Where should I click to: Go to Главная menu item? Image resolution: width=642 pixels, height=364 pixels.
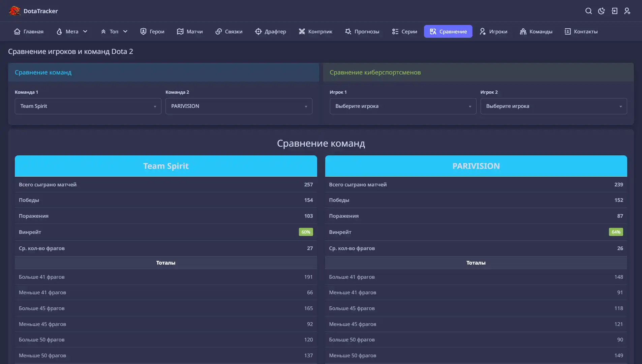click(29, 31)
